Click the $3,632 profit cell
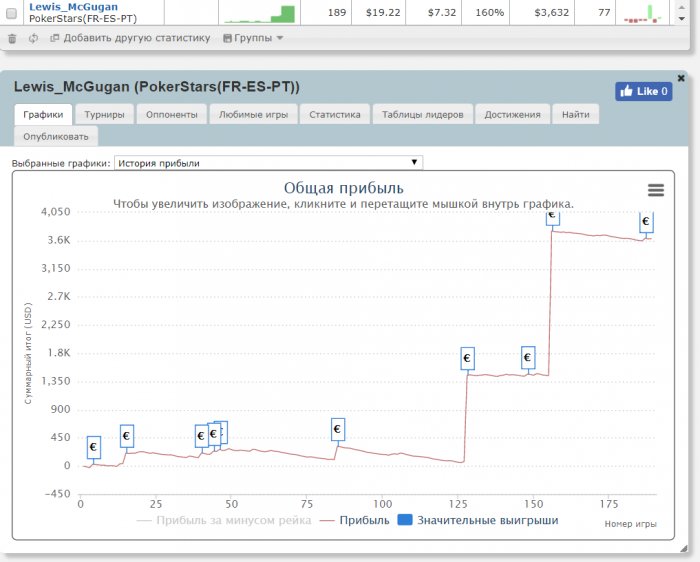The image size is (700, 562). coord(542,12)
